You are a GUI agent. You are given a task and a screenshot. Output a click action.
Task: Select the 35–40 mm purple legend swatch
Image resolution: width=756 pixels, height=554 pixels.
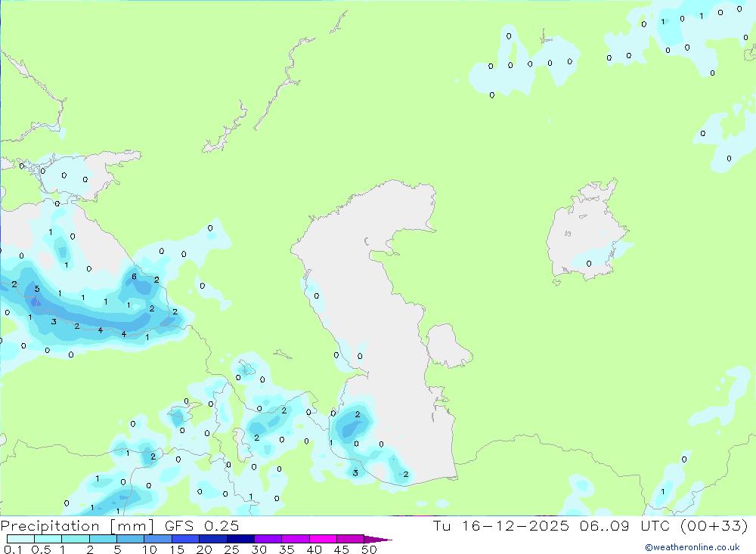pyautogui.click(x=296, y=539)
